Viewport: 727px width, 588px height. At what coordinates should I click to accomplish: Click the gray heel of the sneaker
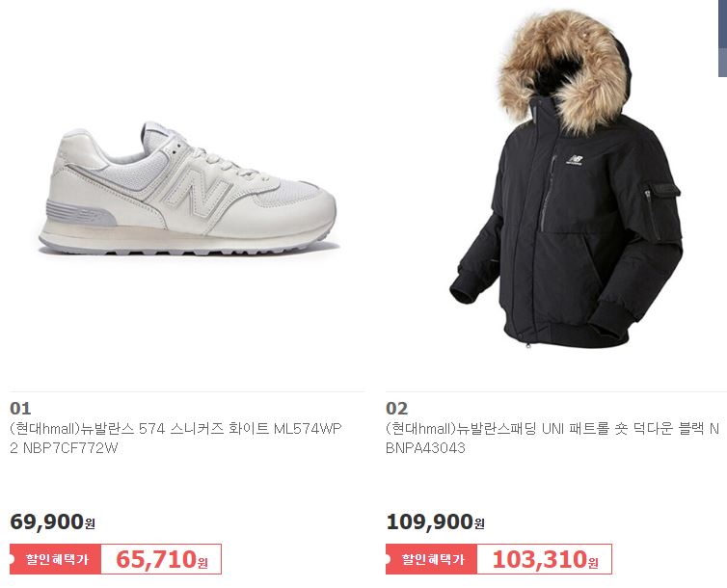80,213
